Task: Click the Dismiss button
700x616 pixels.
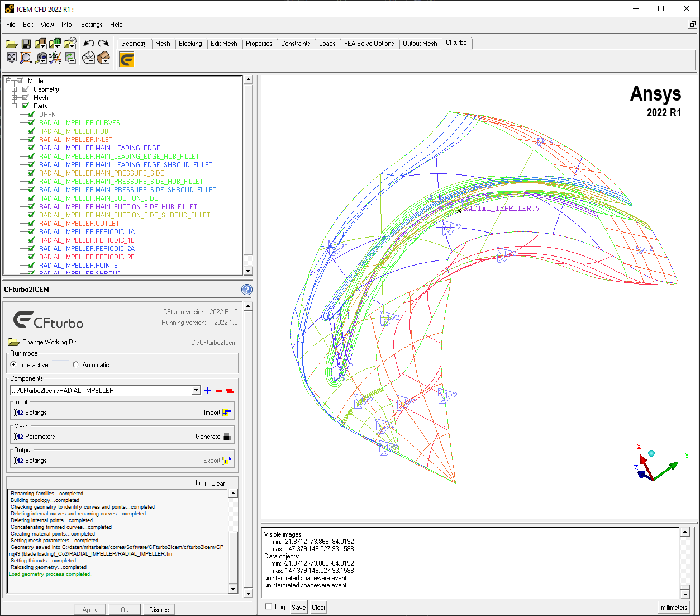Action: (x=159, y=610)
